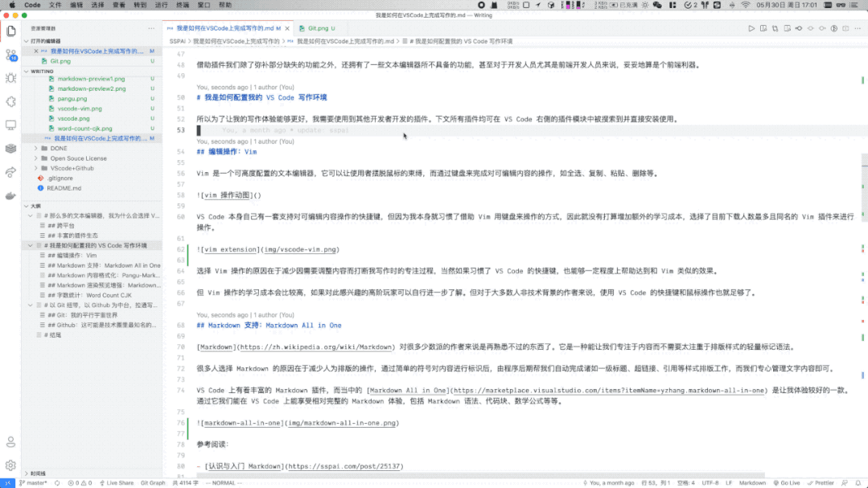The height and width of the screenshot is (488, 868).
Task: Click the remote window icon in status bar
Action: [8, 483]
